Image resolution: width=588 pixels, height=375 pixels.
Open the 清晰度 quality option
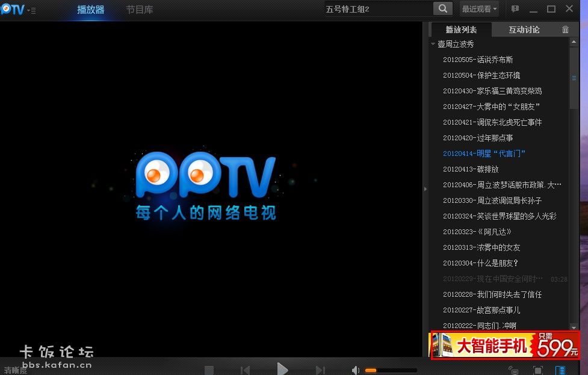point(16,371)
